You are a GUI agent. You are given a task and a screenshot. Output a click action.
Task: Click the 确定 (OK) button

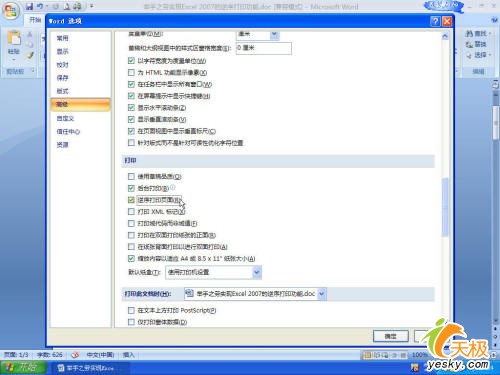coord(391,336)
